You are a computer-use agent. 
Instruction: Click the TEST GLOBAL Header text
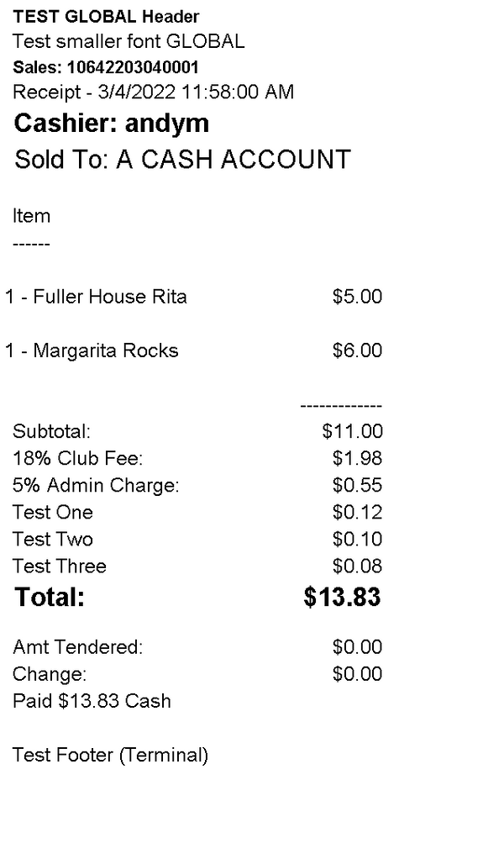107,17
